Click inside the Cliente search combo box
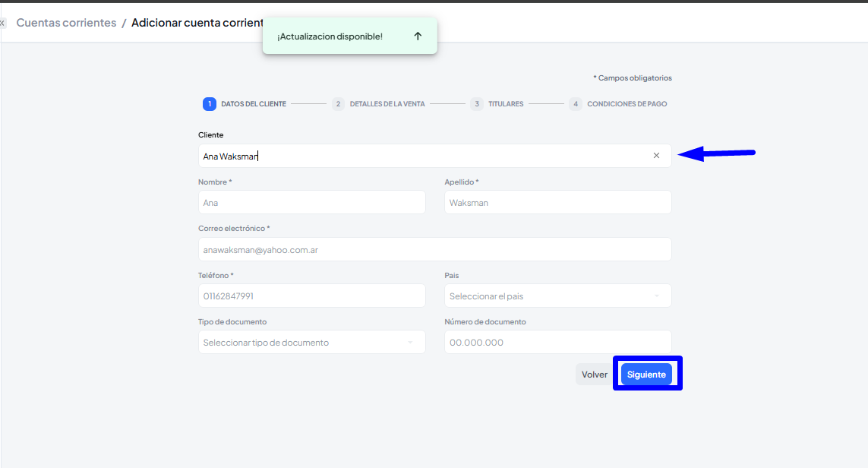 coord(418,156)
